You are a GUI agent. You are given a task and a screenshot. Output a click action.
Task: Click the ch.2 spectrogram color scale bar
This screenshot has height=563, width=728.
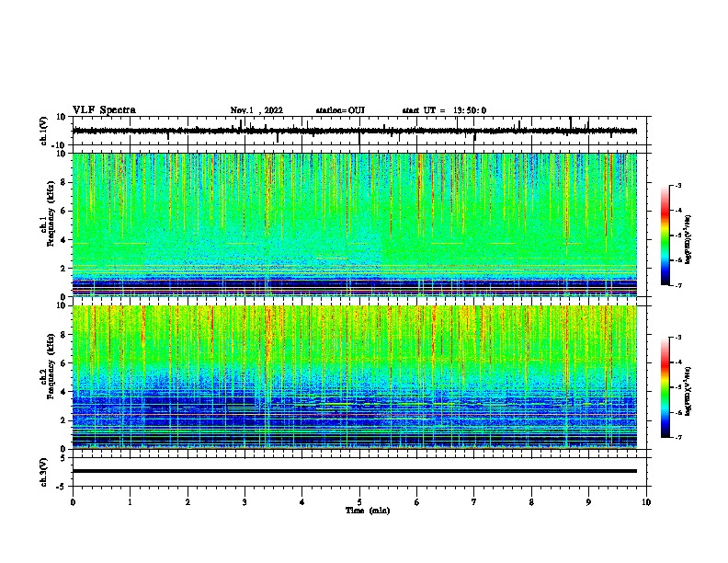tap(665, 387)
